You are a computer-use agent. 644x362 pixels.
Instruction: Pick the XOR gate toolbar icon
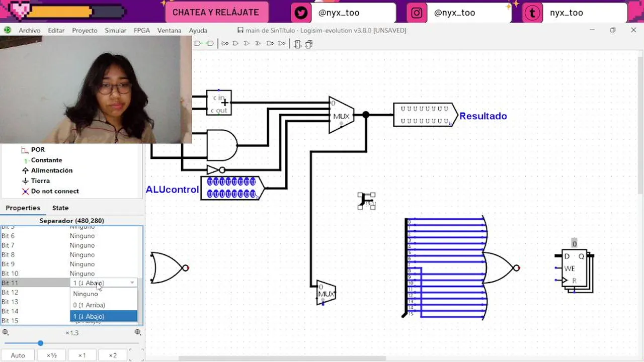point(258,44)
